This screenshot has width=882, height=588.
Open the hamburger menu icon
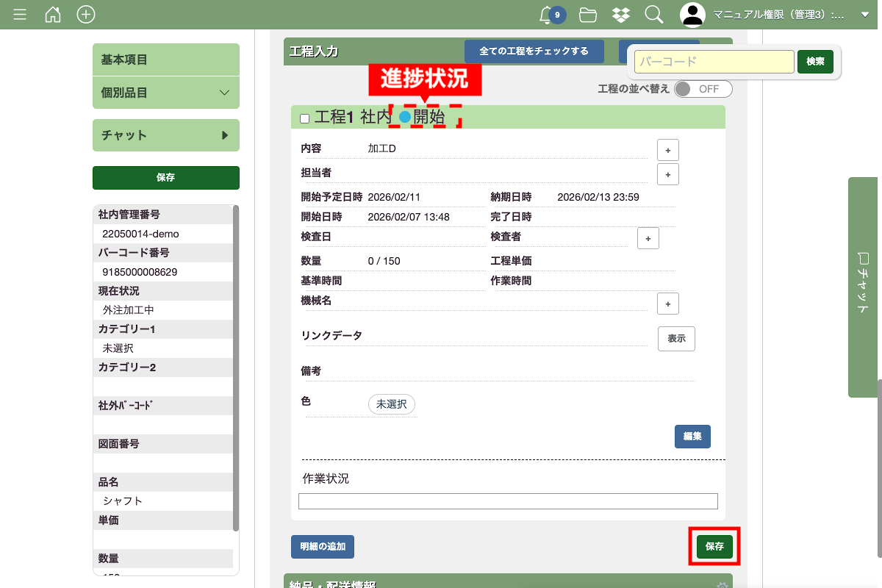pyautogui.click(x=20, y=15)
